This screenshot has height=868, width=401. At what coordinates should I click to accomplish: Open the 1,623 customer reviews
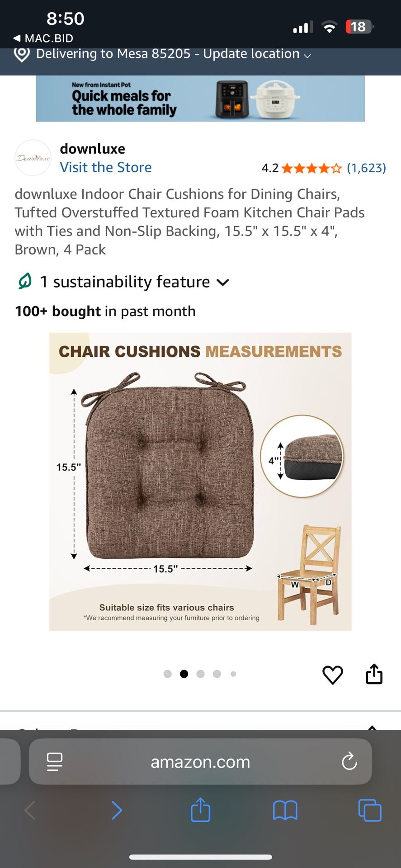coord(366,168)
